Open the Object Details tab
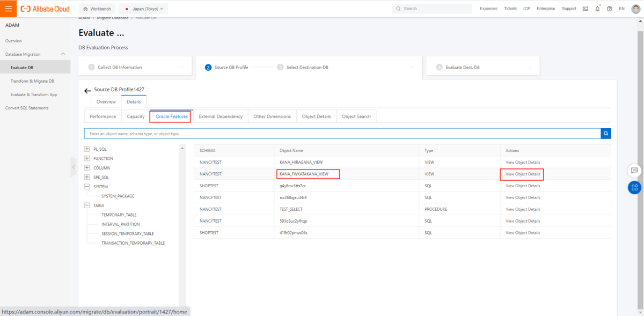Image resolution: width=644 pixels, height=316 pixels. pos(316,116)
